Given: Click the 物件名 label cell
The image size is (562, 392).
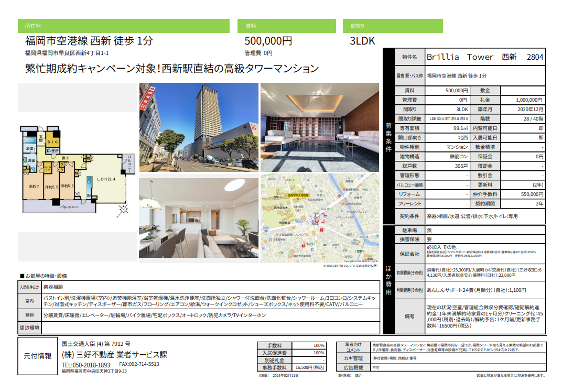Looking at the screenshot, I should pyautogui.click(x=409, y=57).
